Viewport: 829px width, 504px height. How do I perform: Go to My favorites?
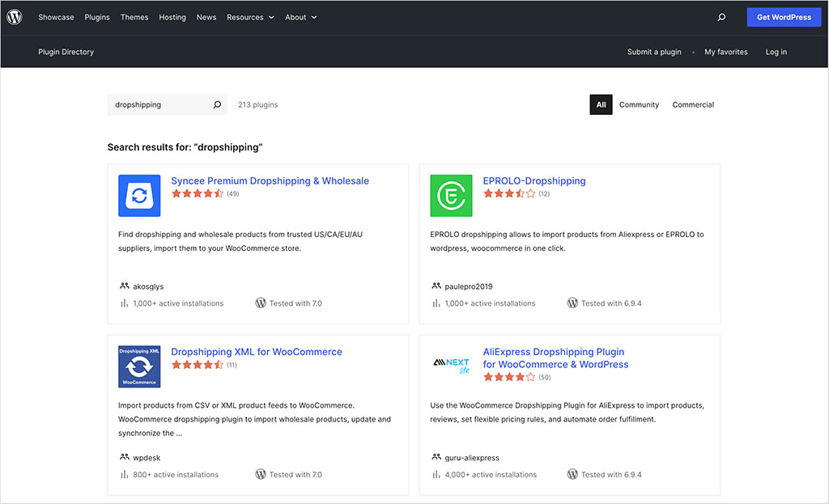click(x=726, y=52)
